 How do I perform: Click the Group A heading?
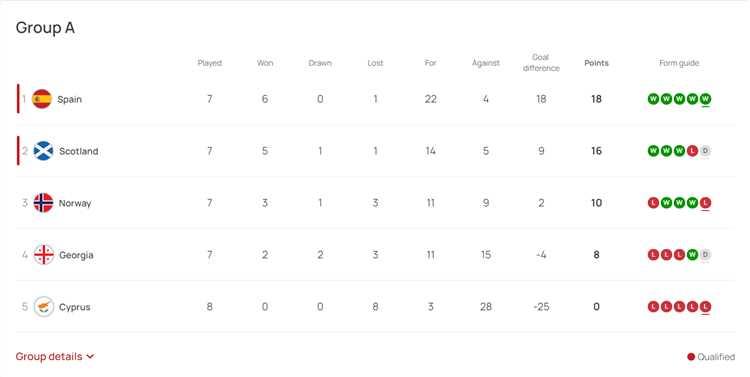pos(45,28)
